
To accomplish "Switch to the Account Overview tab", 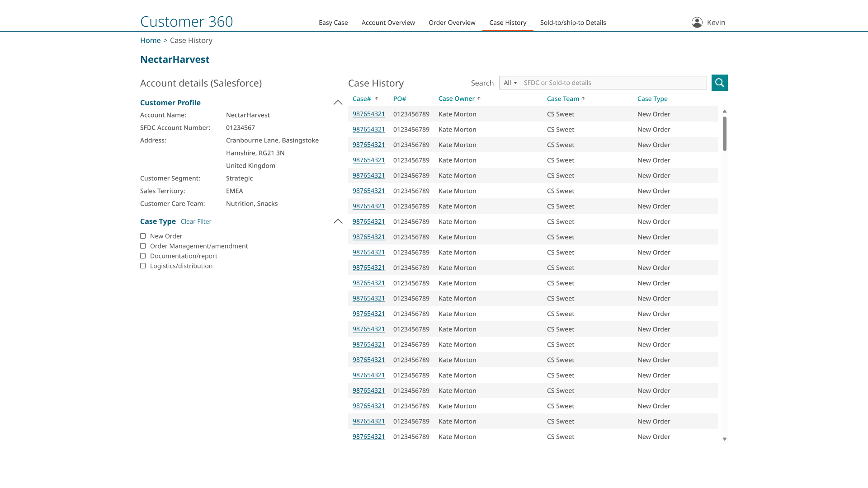I will [388, 22].
